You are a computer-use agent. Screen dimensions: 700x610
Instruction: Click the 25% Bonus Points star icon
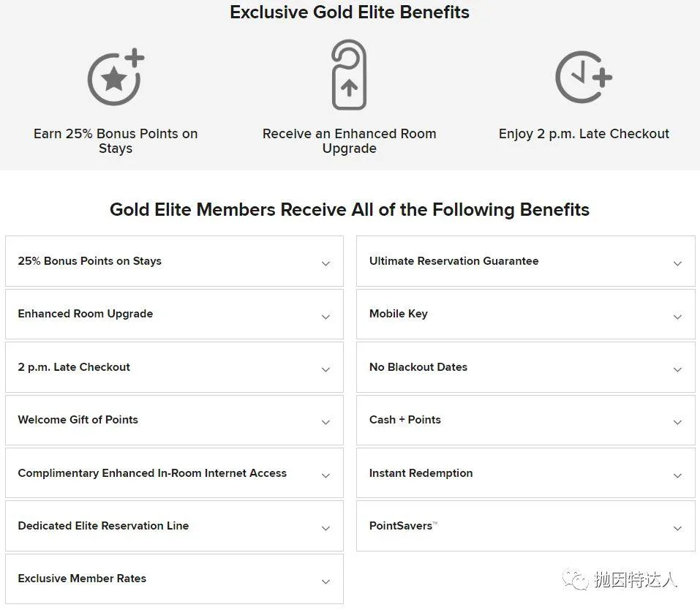115,76
